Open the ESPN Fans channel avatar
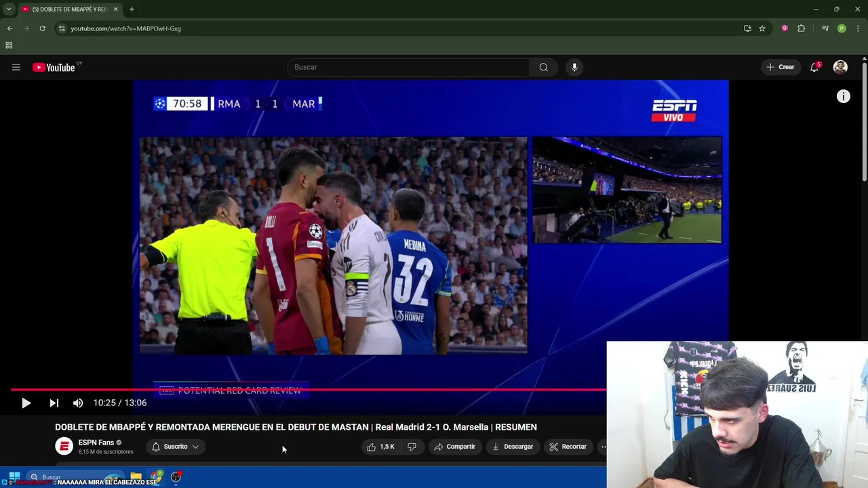This screenshot has height=488, width=868. [x=64, y=446]
